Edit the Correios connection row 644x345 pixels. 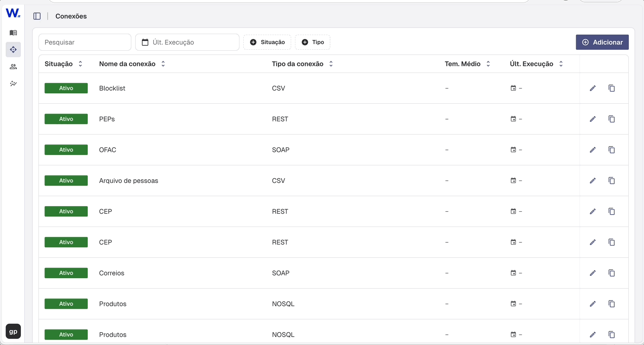point(592,273)
